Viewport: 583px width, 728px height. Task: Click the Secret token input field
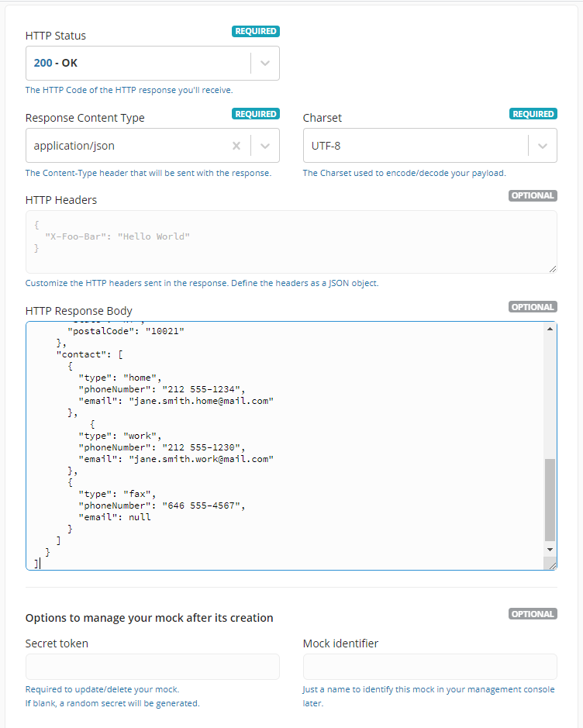tap(152, 667)
